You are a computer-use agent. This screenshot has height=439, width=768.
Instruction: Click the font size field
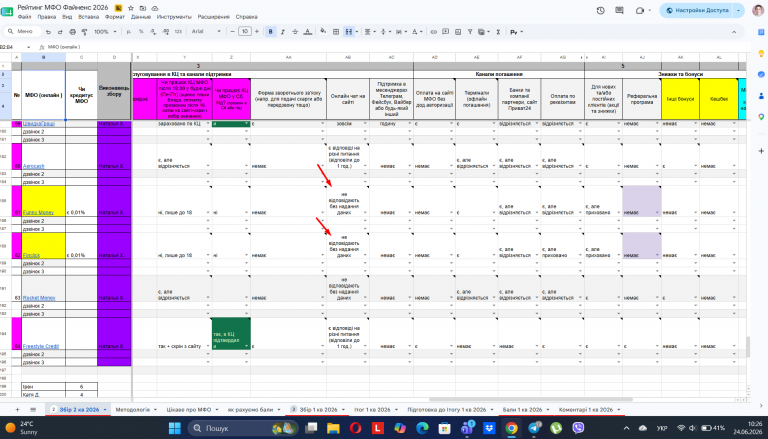245,31
